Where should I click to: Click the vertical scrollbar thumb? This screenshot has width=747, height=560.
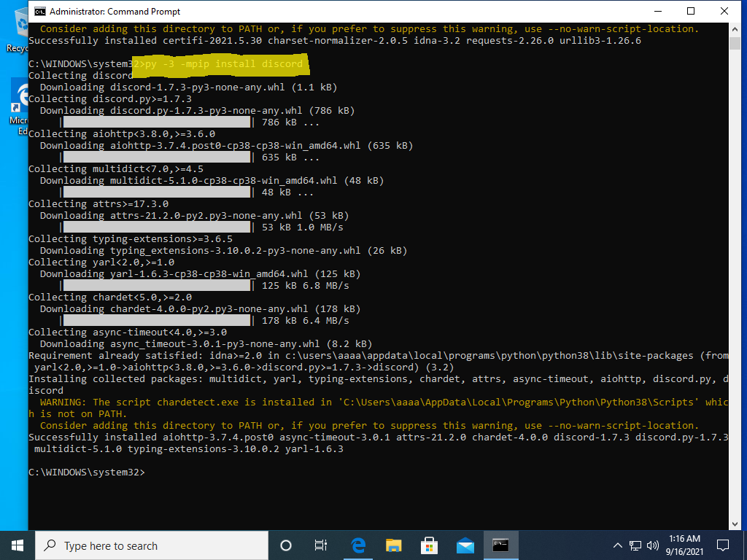click(734, 43)
